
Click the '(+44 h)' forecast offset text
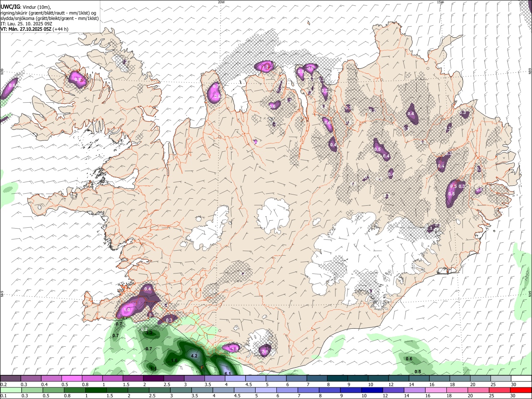(61, 29)
